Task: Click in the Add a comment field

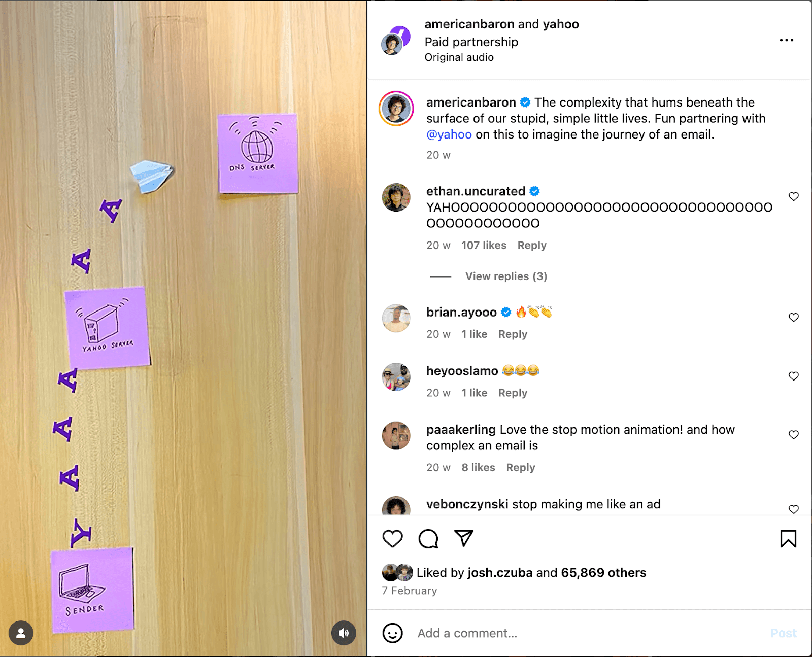Action: (x=589, y=633)
